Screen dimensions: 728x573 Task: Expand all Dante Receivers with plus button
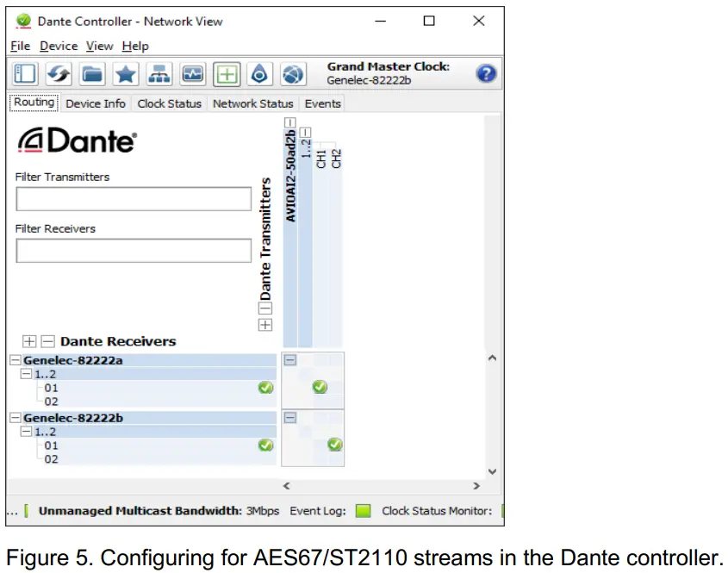29,341
